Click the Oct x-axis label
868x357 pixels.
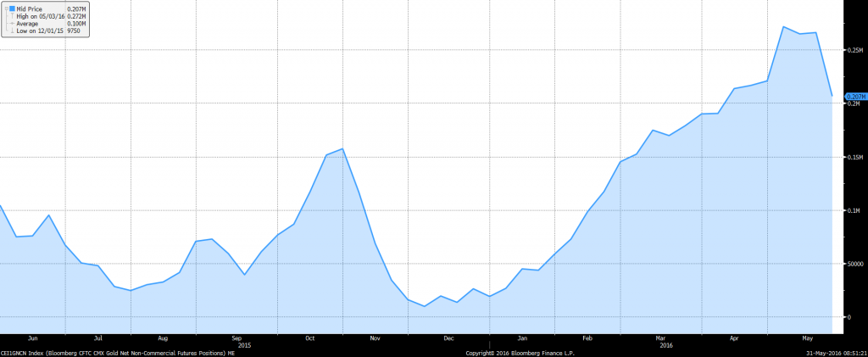(310, 337)
